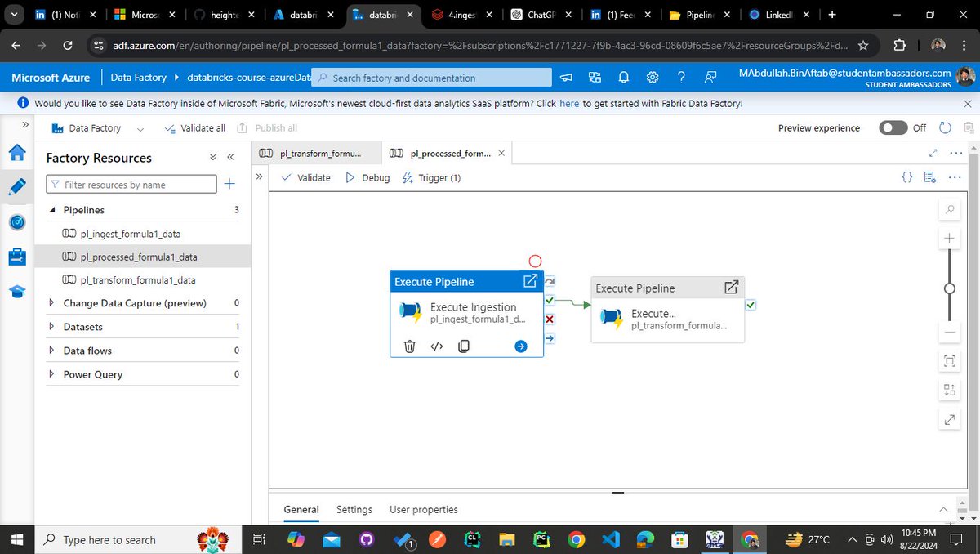Click the 'here' Fabric Data Factory link
The width and height of the screenshot is (980, 554).
point(569,104)
